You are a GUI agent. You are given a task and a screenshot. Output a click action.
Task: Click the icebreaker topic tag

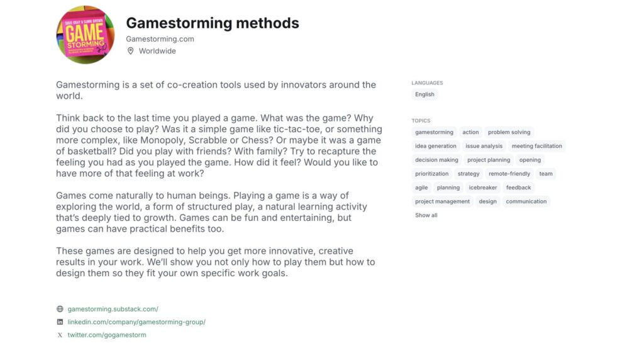(x=482, y=188)
